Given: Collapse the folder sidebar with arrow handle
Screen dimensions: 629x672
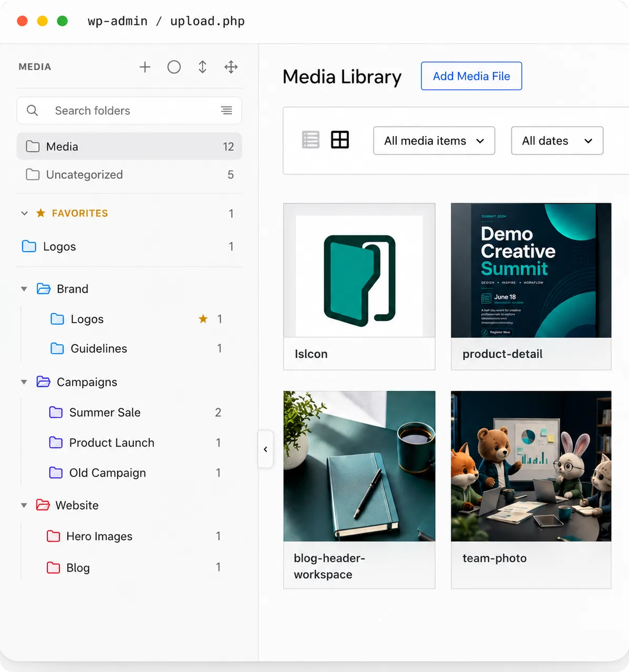Looking at the screenshot, I should [265, 449].
